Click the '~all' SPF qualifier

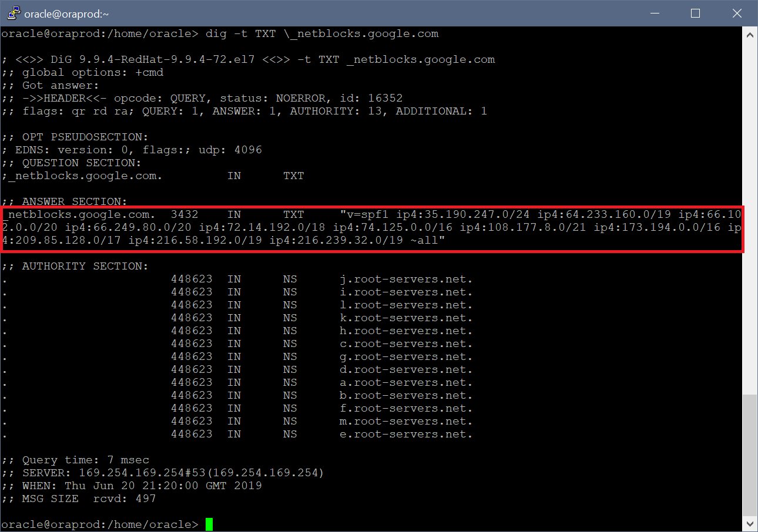[x=425, y=240]
